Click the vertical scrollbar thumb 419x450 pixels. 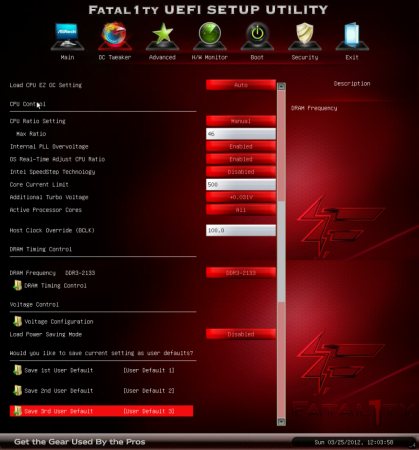tap(281, 252)
